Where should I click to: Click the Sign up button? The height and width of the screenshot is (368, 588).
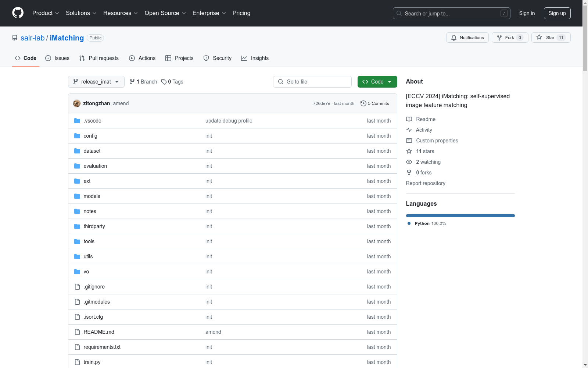tap(557, 13)
